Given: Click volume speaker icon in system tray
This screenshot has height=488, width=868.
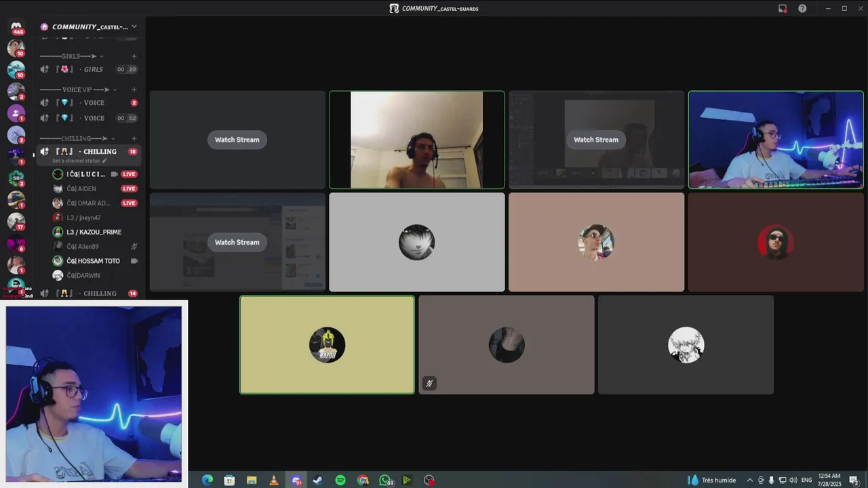Looking at the screenshot, I should (x=793, y=480).
